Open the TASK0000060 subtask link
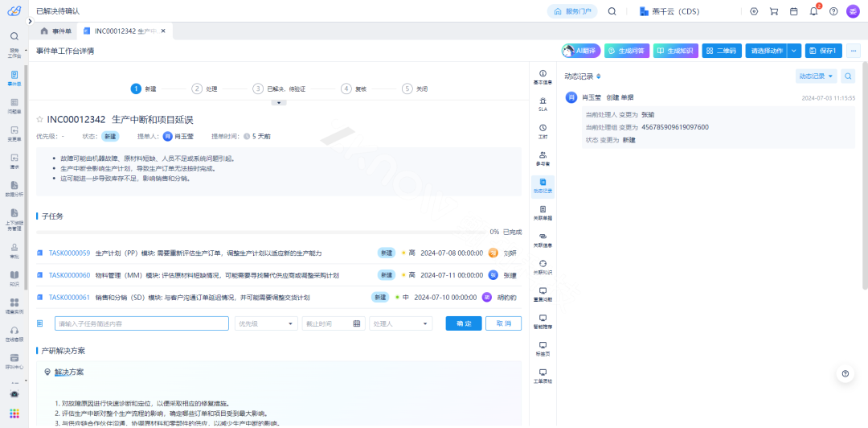 tap(69, 275)
